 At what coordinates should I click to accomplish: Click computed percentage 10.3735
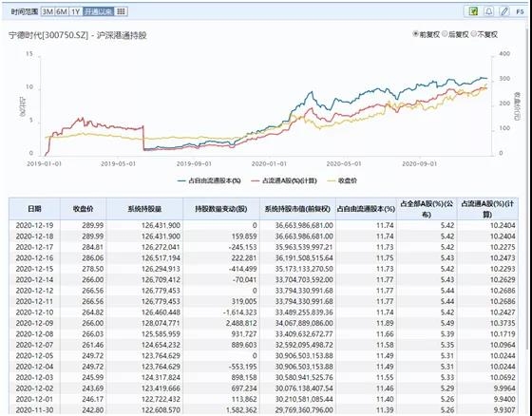[x=503, y=323]
